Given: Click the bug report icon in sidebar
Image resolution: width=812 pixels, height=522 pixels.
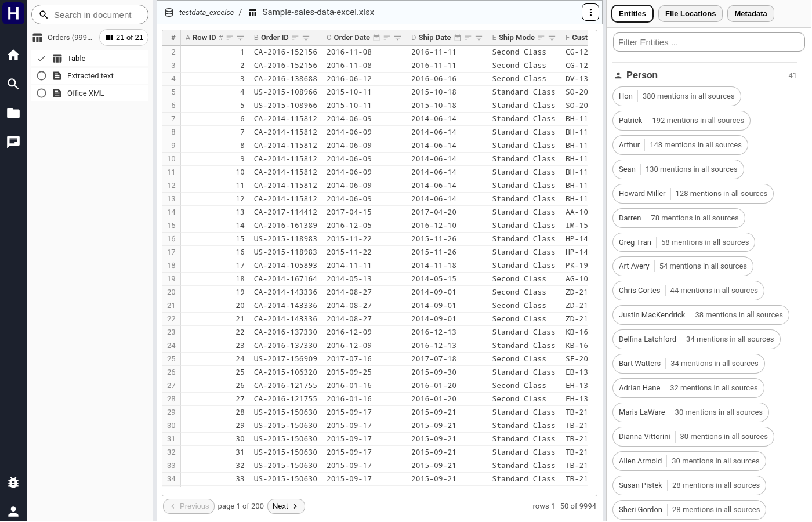Looking at the screenshot, I should (x=13, y=483).
